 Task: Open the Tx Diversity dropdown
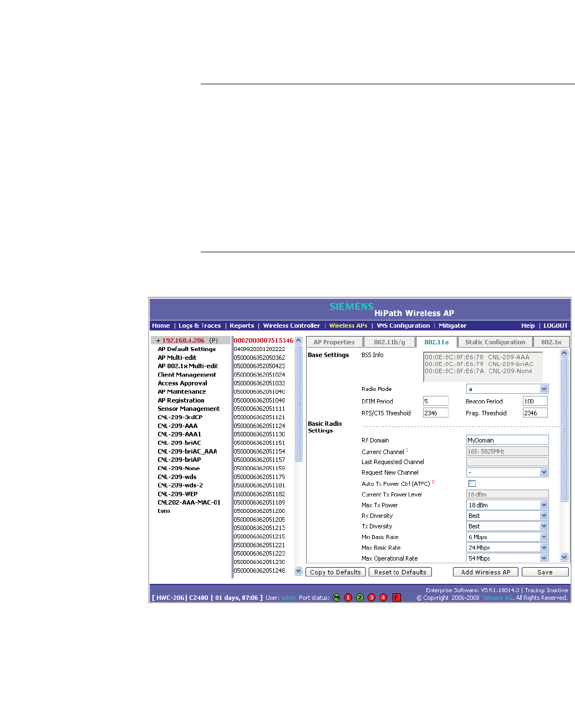507,526
